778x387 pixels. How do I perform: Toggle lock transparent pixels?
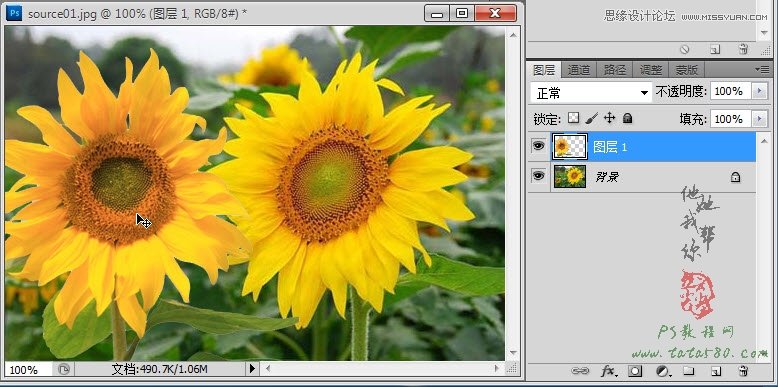click(x=574, y=118)
